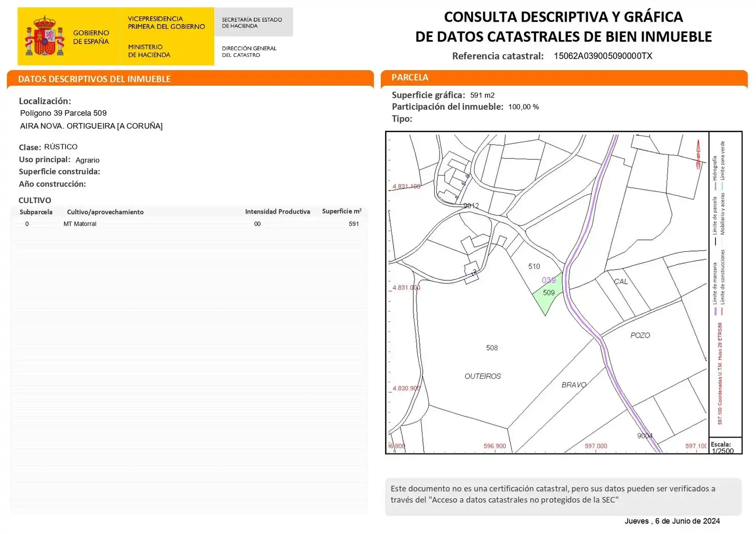
Task: Click the "Cultivo/aprovechamiento" column header
Action: (105, 212)
